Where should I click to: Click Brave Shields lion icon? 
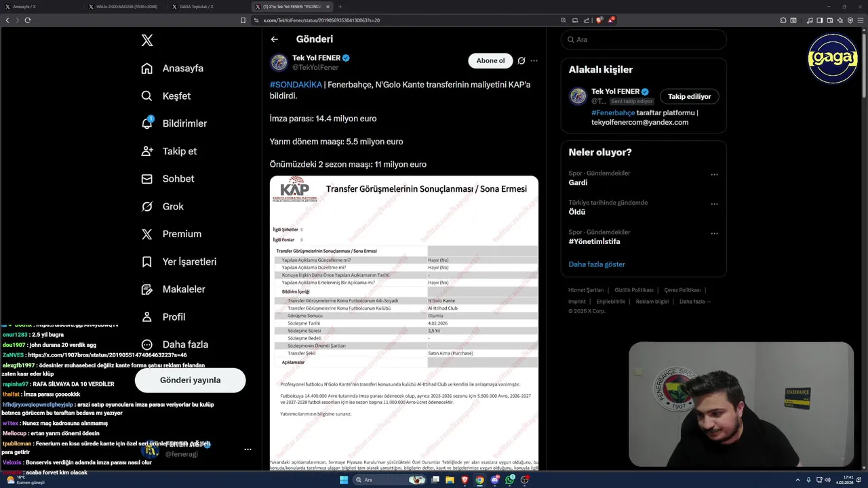(x=599, y=20)
